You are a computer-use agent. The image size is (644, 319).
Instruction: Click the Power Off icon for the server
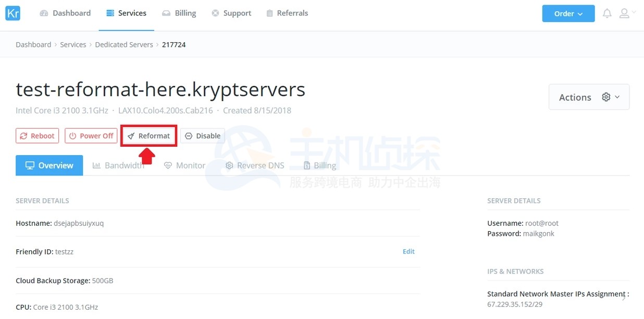(71, 136)
